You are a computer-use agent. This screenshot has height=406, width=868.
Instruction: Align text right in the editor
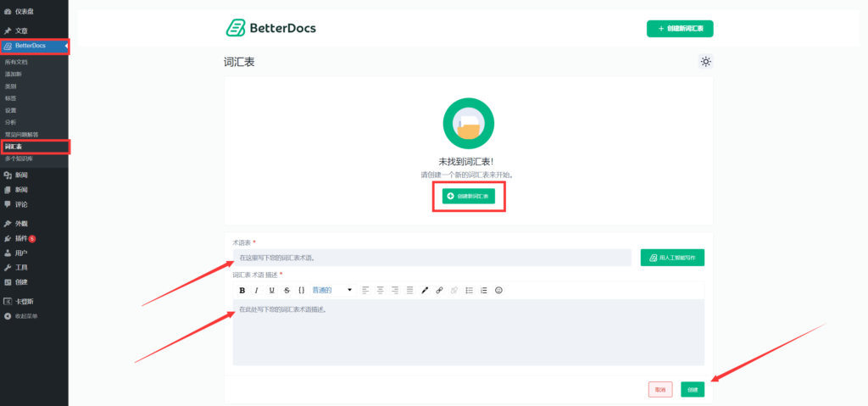click(395, 290)
